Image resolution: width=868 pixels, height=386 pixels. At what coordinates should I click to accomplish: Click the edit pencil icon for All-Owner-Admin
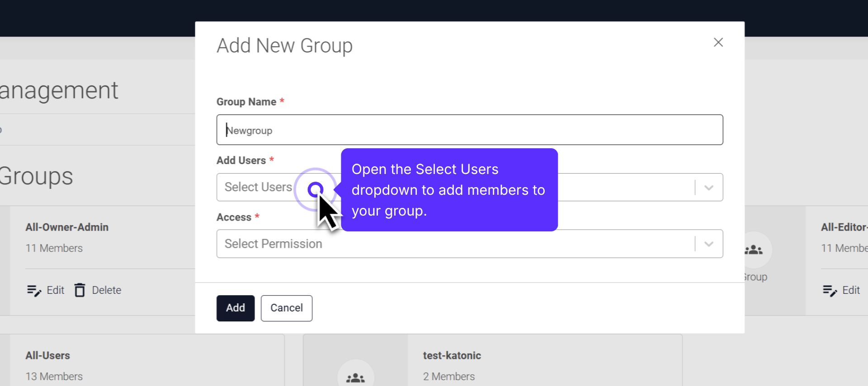tap(34, 291)
